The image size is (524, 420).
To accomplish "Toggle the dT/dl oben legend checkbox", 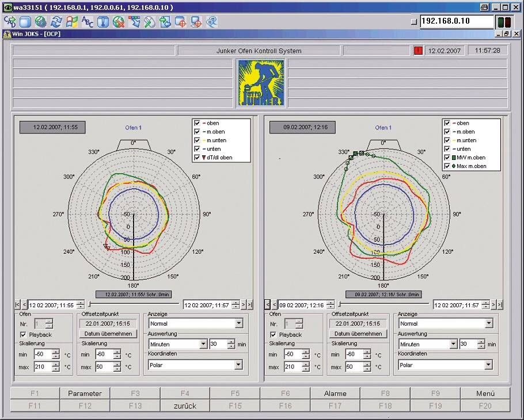I will point(198,157).
